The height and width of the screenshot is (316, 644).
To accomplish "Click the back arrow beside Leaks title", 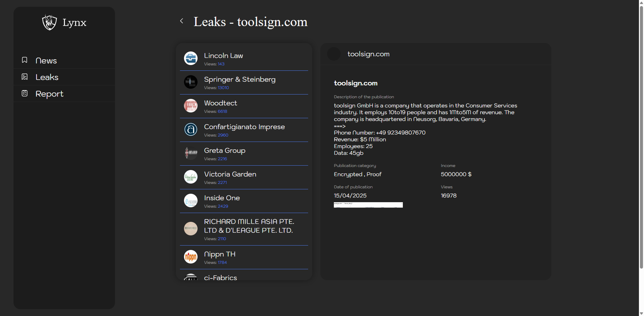I will tap(182, 21).
